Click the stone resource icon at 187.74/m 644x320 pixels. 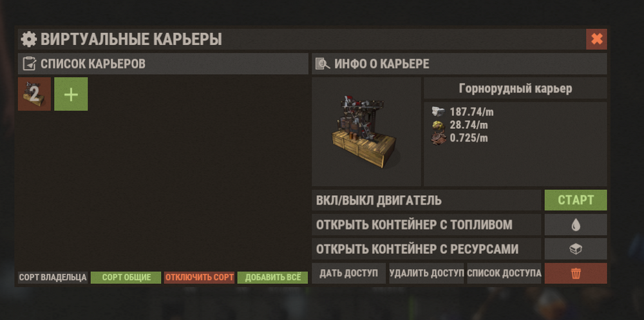438,112
